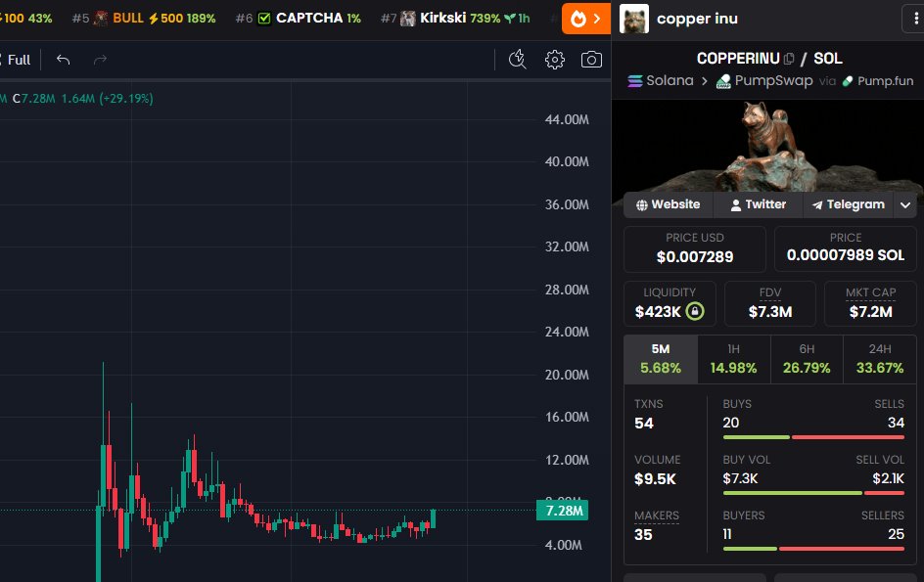Click the buys versus sells ratio bar
The image size is (924, 582).
pos(813,437)
